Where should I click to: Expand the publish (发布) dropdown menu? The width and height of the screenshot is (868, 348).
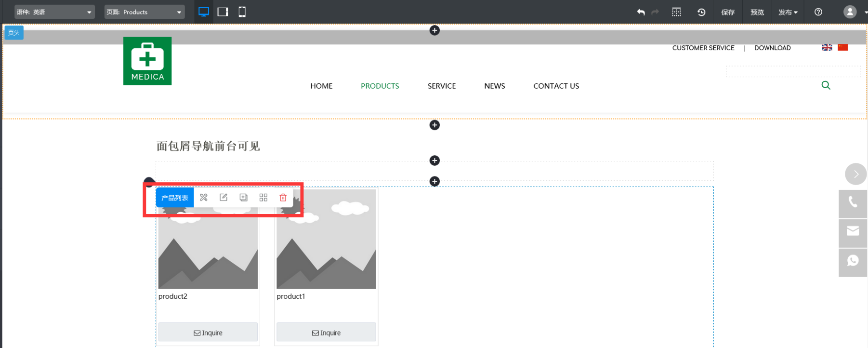tap(788, 12)
